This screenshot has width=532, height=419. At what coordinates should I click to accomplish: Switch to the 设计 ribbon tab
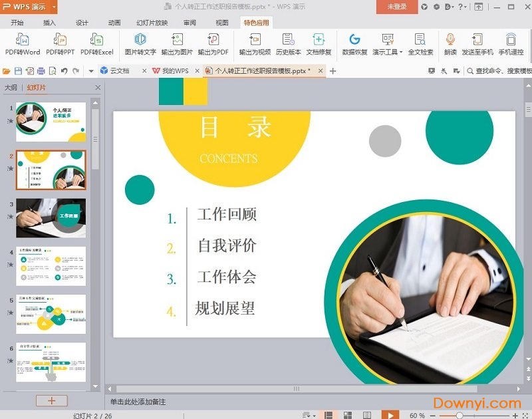[82, 22]
